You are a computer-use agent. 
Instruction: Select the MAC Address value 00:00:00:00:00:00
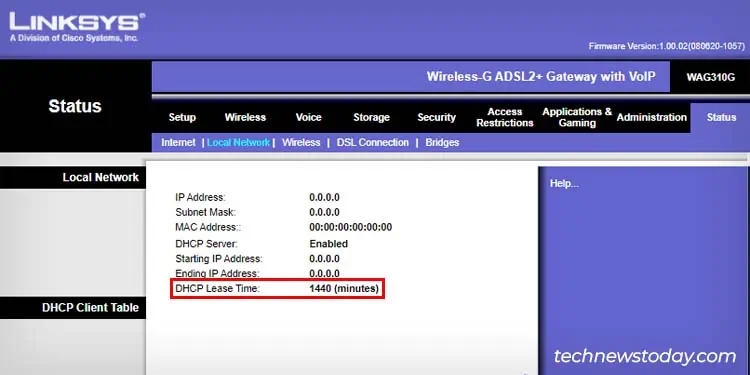coord(351,227)
